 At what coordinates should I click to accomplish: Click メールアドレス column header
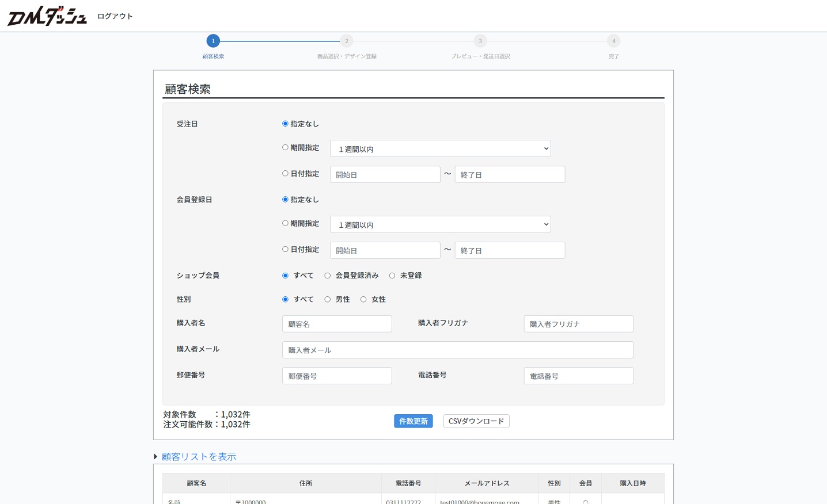[x=487, y=483]
